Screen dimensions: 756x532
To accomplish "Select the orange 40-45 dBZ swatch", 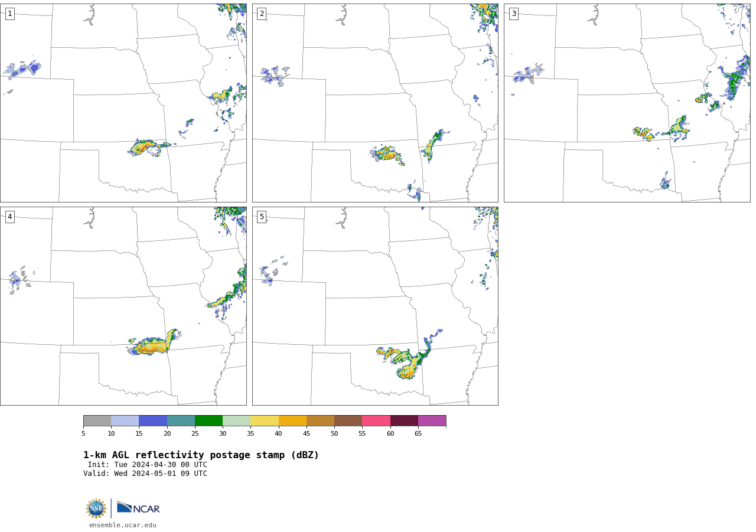I will pos(292,421).
